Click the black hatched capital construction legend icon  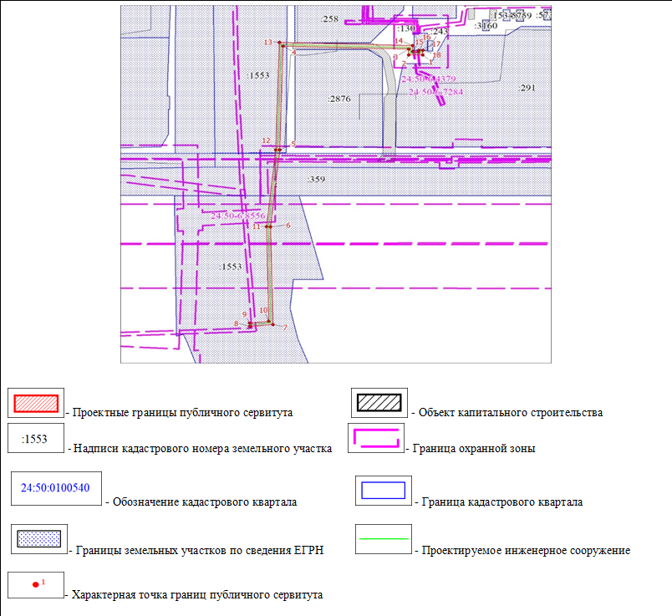pos(379,403)
